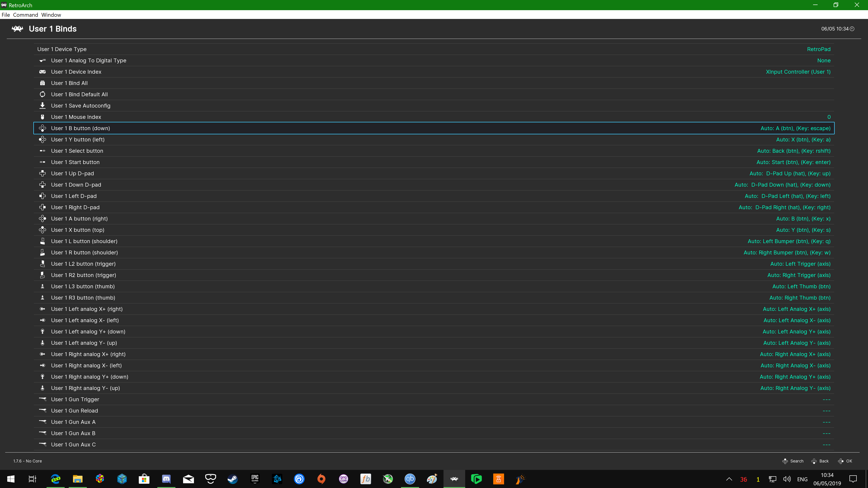Click the 06/05 10:34 clock in header
The height and width of the screenshot is (488, 868).
coord(837,29)
